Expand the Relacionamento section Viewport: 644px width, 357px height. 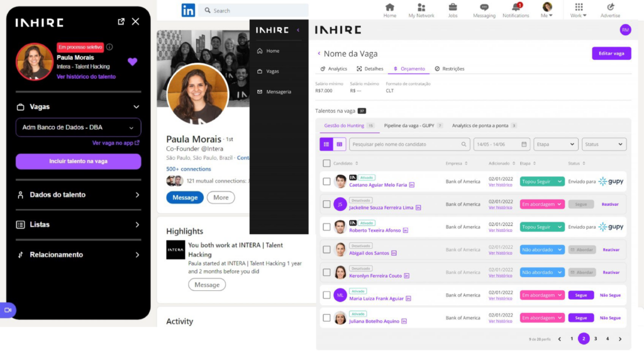(x=79, y=254)
